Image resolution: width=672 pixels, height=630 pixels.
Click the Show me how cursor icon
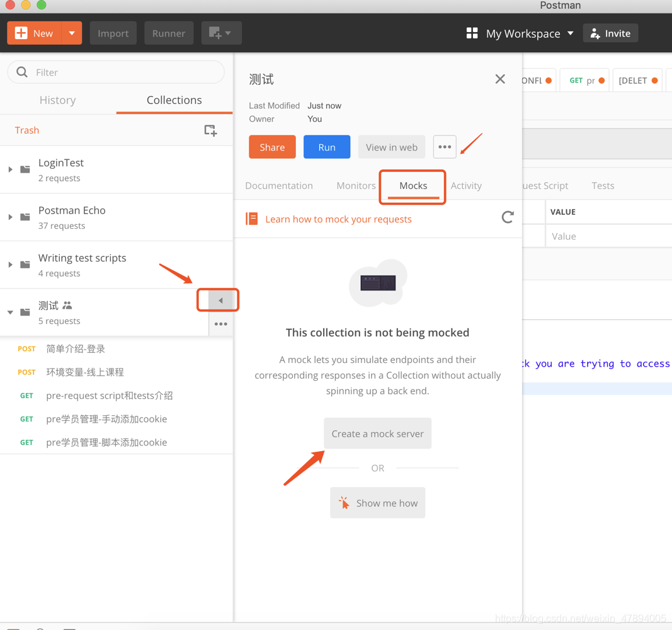344,502
